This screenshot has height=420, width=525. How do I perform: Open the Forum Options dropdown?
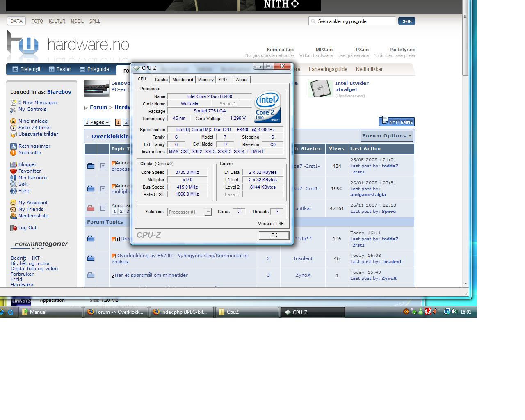click(x=387, y=136)
